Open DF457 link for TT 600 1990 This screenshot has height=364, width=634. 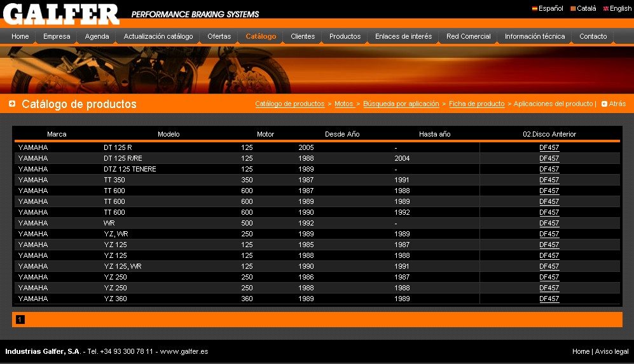click(549, 212)
